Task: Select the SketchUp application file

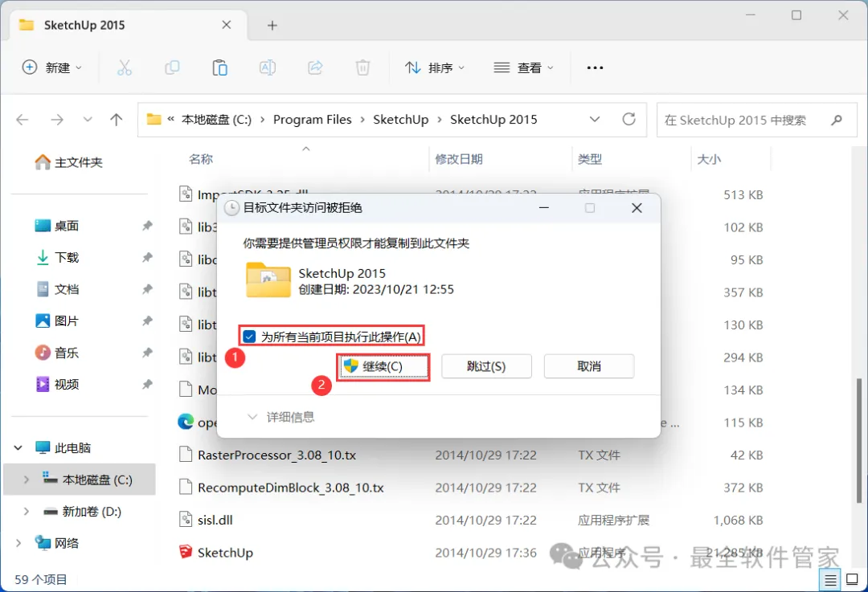Action: coord(225,553)
